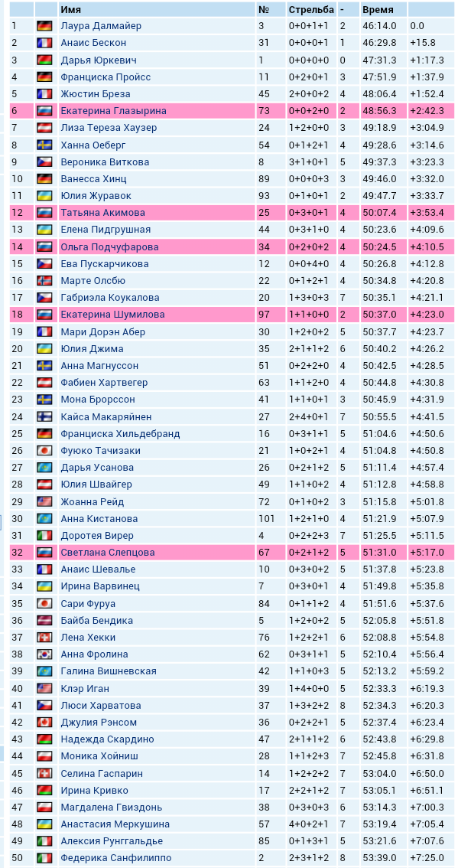Click the French flag next to Анаис Бескон

44,43
